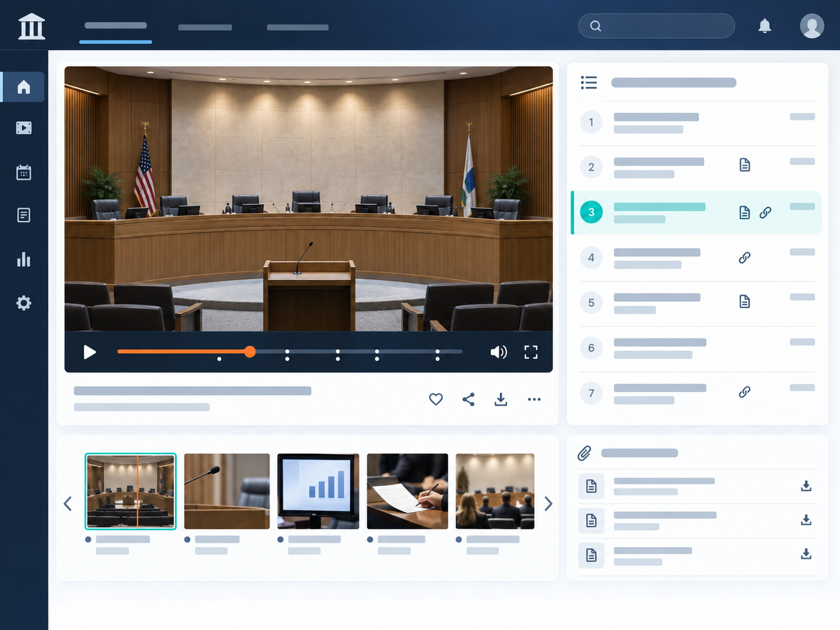Show next thumbnails with right chevron
The image size is (840, 630).
[x=548, y=504]
